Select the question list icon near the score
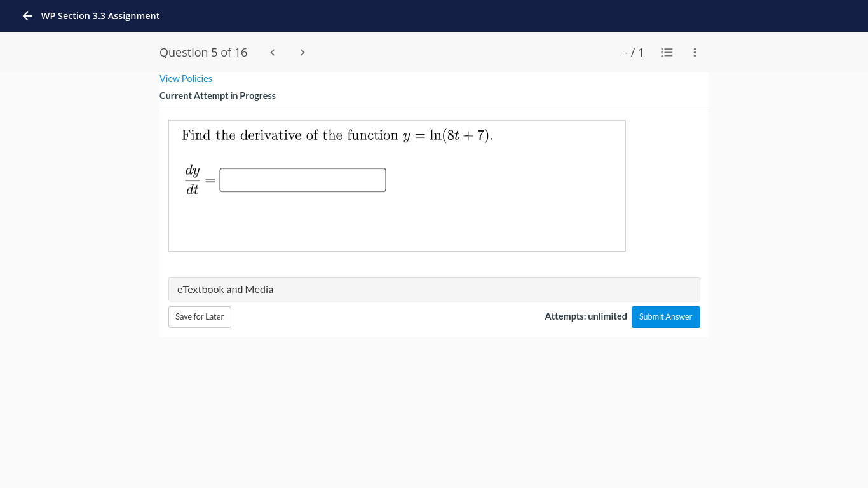Screen dimensions: 868x488 click(667, 52)
